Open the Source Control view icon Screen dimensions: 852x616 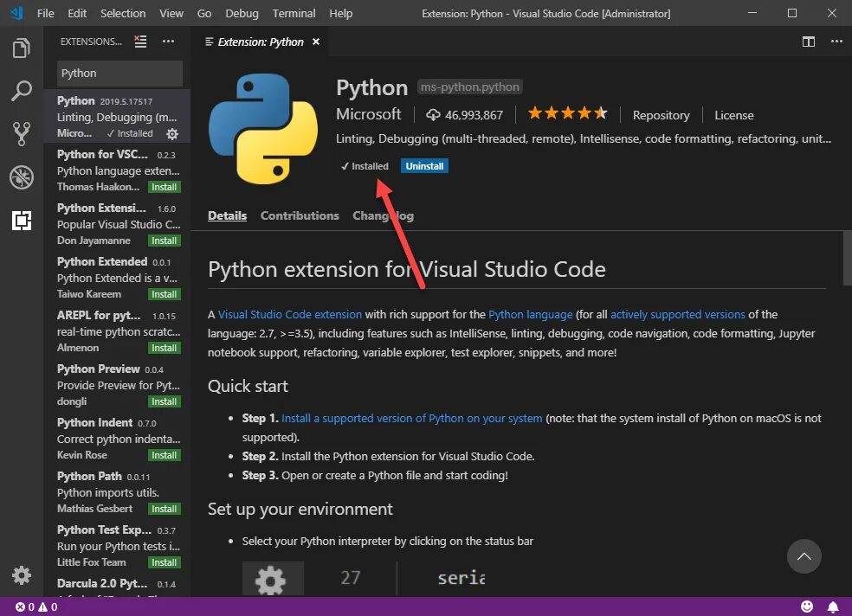tap(22, 133)
